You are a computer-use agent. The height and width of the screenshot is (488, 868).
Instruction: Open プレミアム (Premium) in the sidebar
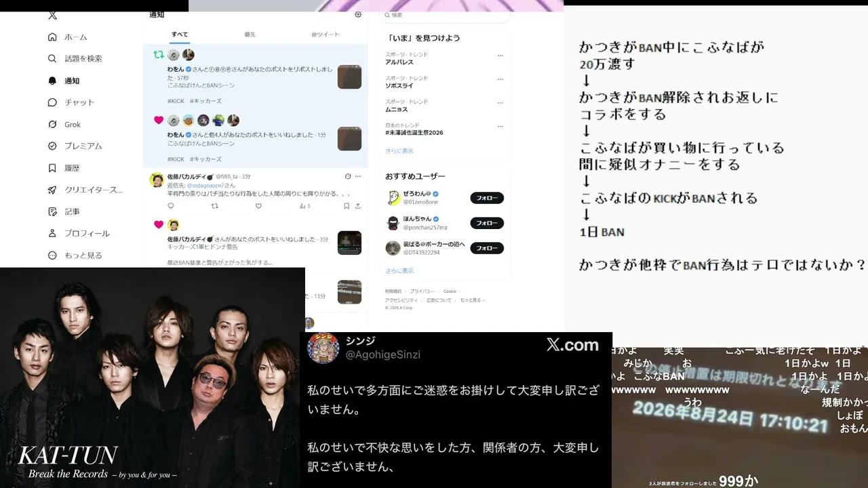(75, 146)
